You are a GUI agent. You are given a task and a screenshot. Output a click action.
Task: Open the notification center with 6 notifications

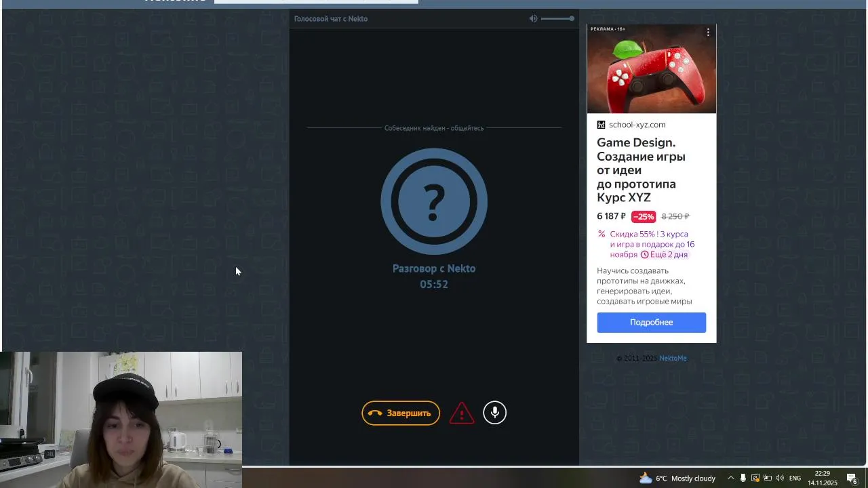click(852, 479)
